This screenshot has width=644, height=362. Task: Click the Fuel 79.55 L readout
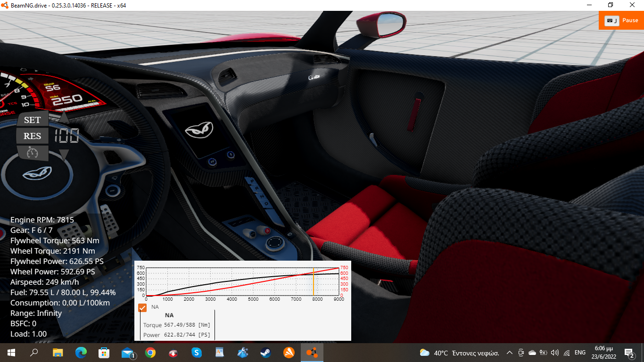[x=63, y=292]
